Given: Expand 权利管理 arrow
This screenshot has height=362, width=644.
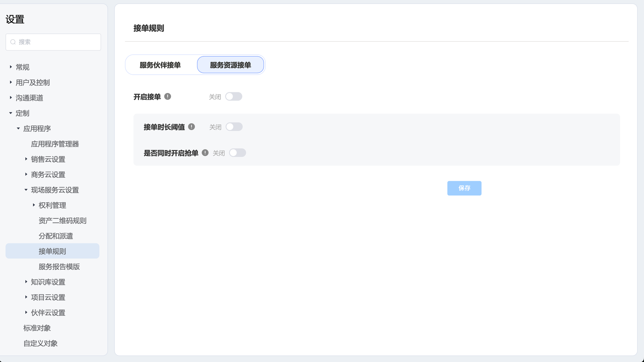Looking at the screenshot, I should (x=34, y=205).
